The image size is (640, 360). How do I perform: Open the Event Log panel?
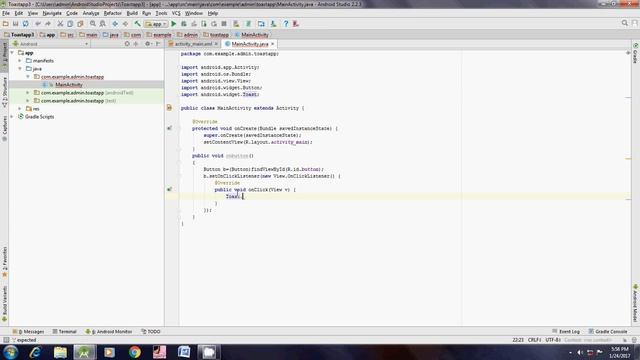(x=566, y=331)
